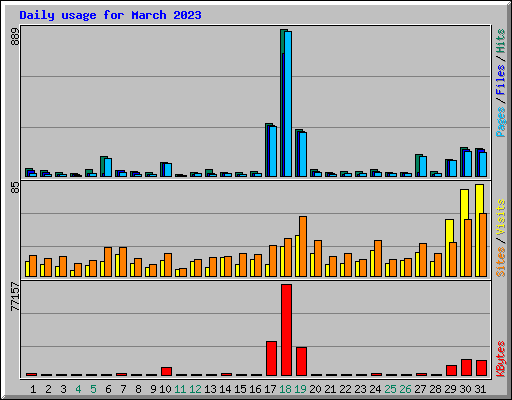Click the green day 26 axis label
512x400 pixels.
pyautogui.click(x=405, y=389)
